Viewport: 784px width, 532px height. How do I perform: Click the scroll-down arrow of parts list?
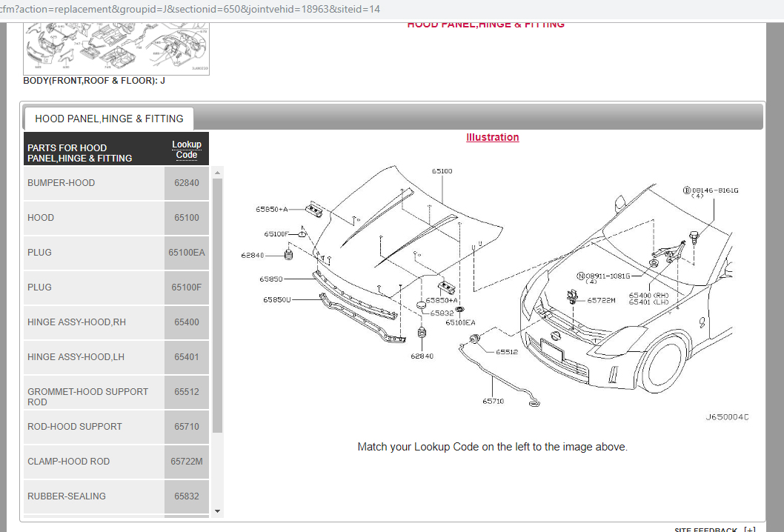(x=217, y=511)
